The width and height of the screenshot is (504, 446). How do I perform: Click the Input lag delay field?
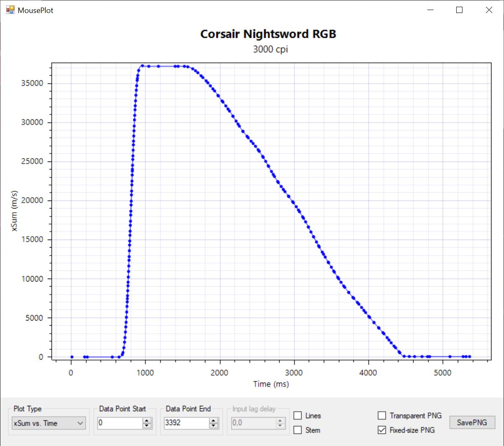[x=254, y=423]
